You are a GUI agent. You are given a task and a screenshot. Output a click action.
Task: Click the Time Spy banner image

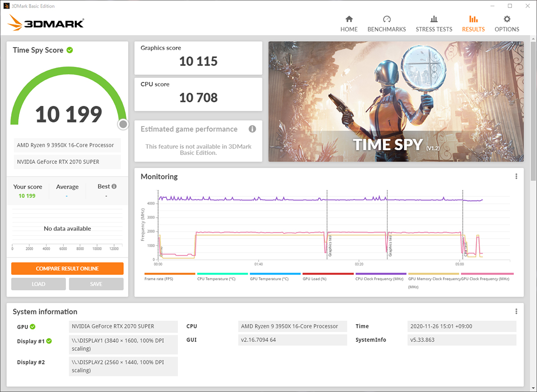(396, 101)
